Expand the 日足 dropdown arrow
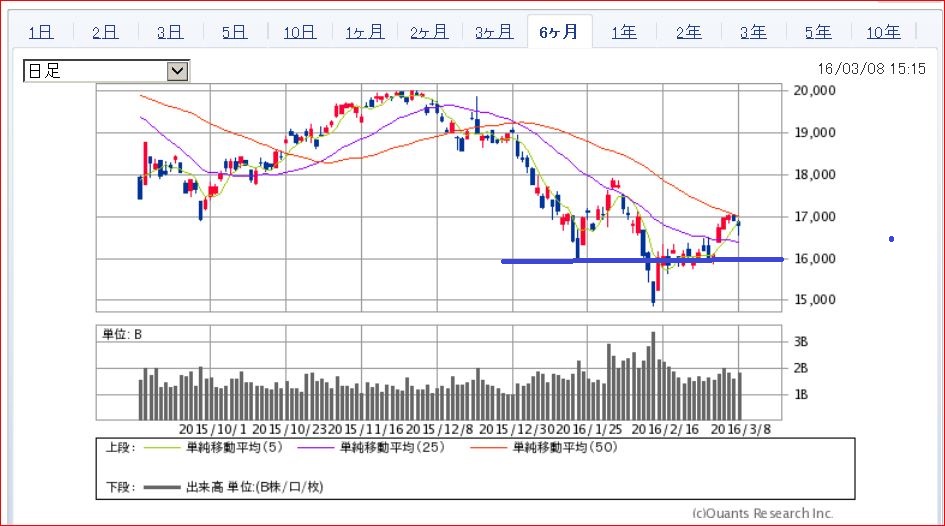Viewport: 945px width, 526px height. pos(177,71)
